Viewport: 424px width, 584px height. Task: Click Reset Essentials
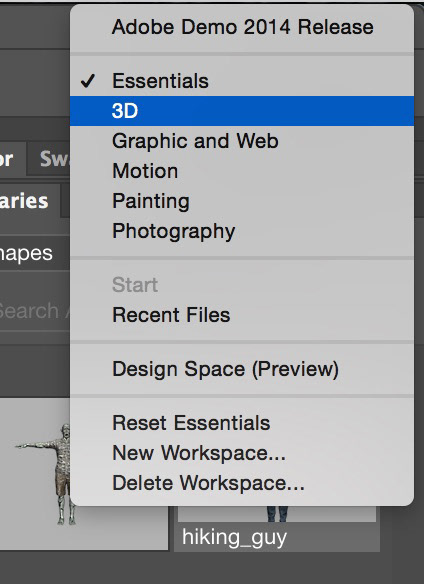coord(242,423)
